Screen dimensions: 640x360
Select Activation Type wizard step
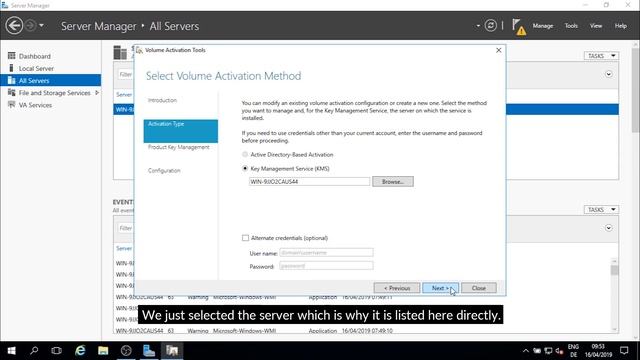click(180, 131)
